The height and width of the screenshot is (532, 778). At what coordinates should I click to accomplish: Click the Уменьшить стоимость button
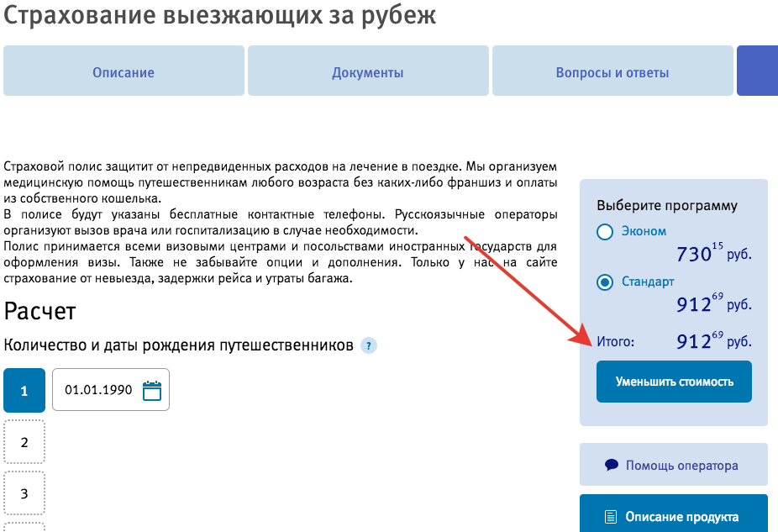(x=673, y=381)
